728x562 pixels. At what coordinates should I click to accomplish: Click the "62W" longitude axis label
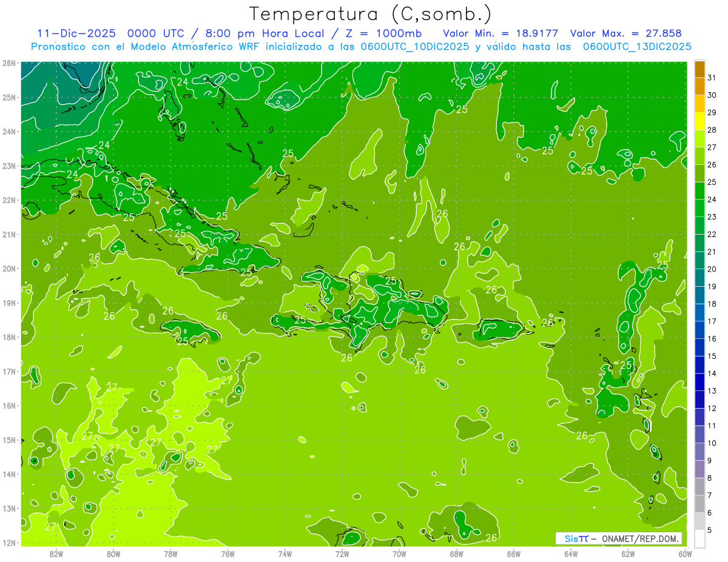tap(628, 553)
